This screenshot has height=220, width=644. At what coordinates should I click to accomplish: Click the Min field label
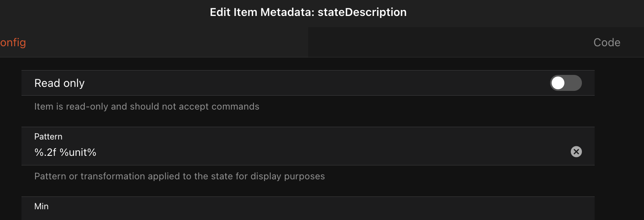tap(41, 206)
